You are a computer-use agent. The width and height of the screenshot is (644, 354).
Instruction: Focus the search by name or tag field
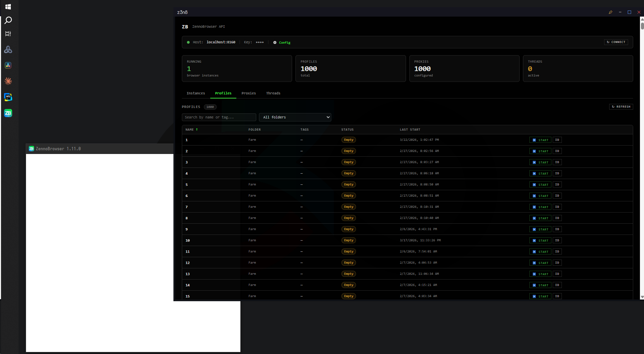pyautogui.click(x=219, y=117)
